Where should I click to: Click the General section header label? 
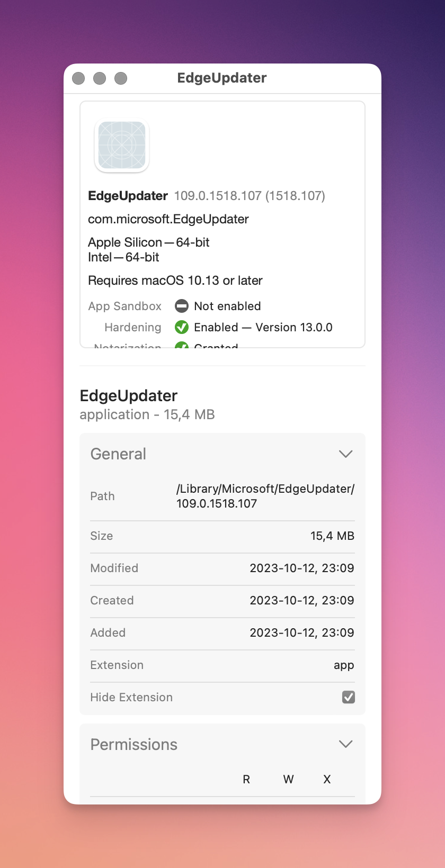pyautogui.click(x=118, y=454)
